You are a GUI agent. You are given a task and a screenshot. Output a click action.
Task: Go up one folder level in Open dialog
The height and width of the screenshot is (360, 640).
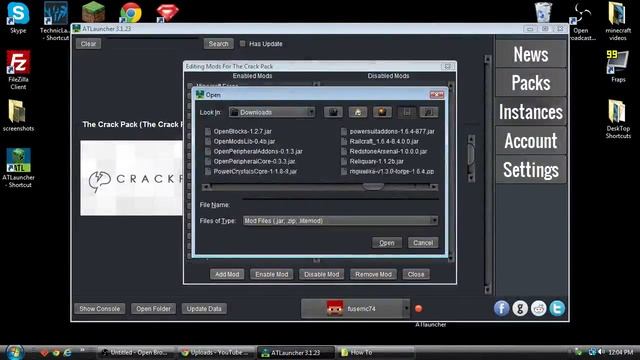click(333, 112)
